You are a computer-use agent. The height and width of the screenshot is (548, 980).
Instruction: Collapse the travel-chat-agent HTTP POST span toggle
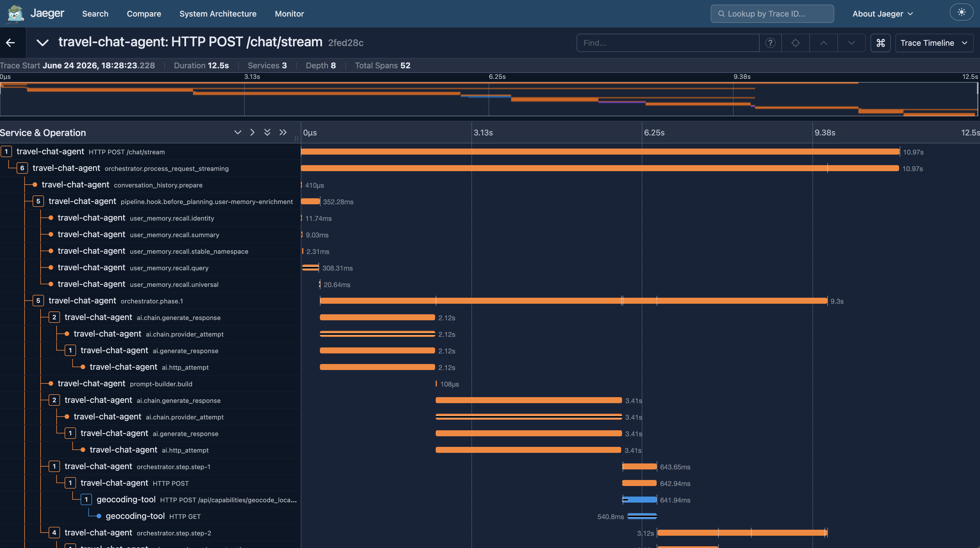coord(70,483)
